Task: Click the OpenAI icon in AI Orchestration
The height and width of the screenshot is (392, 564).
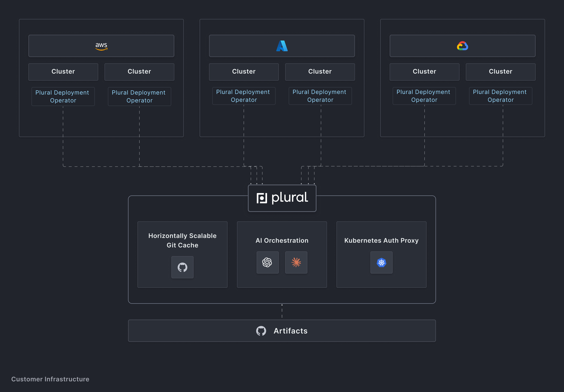Action: click(267, 263)
